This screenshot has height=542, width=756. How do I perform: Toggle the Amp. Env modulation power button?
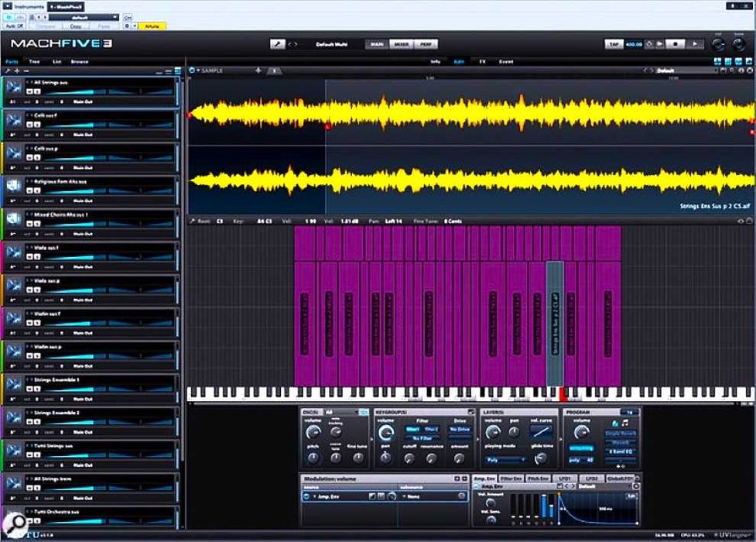pyautogui.click(x=306, y=496)
